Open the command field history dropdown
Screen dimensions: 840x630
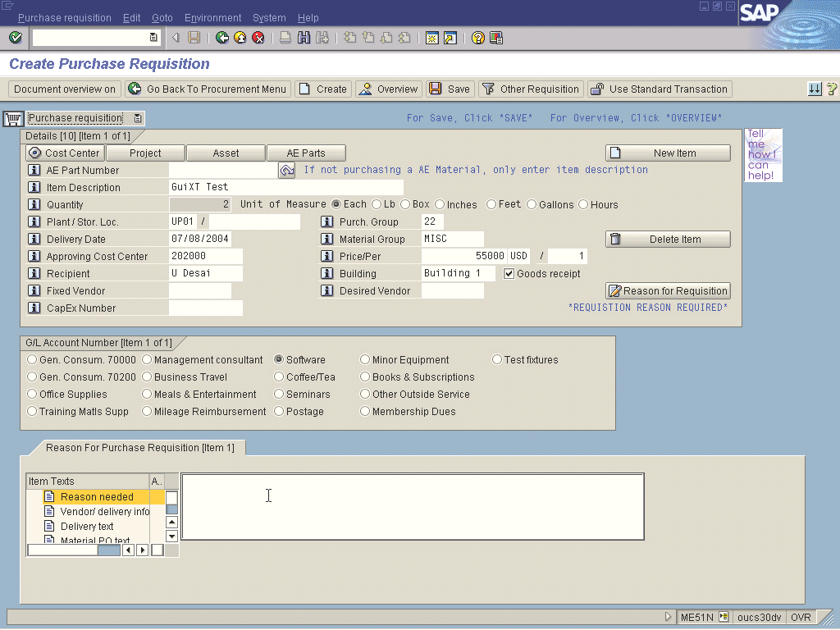pos(153,38)
